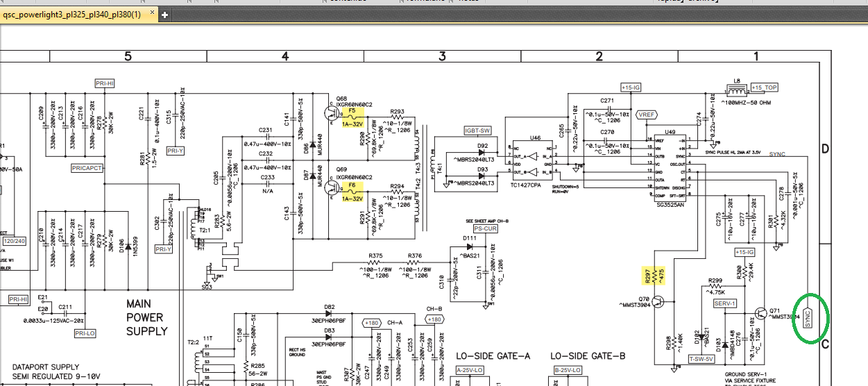Click the C271 capacitor label
Viewport: 868px width, 386px height.
607,101
